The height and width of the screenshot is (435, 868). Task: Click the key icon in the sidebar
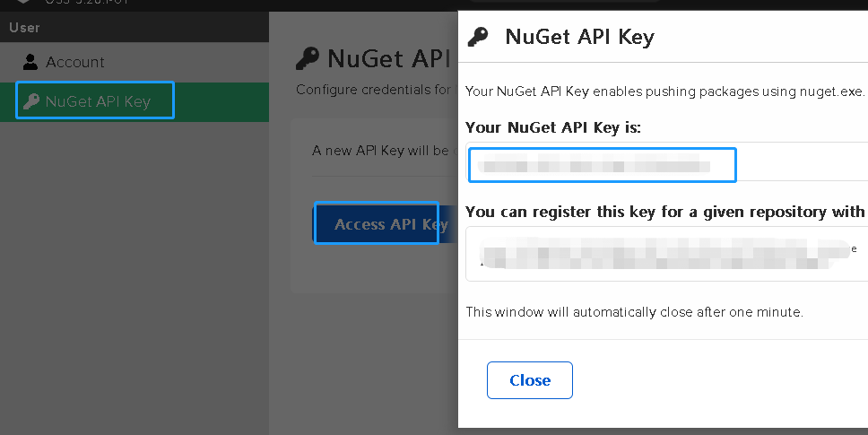pyautogui.click(x=30, y=101)
